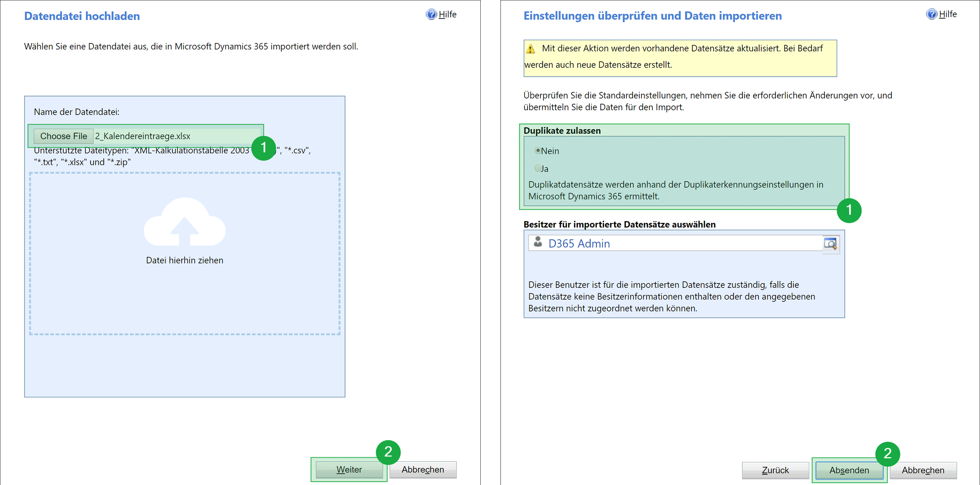
Task: Go back with the Zurück button
Action: tap(775, 470)
